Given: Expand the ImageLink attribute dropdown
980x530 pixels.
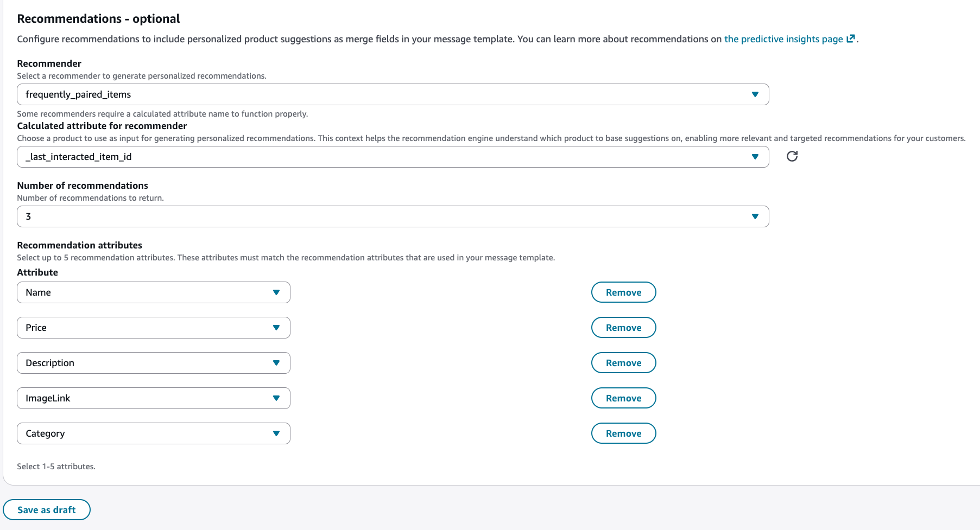Looking at the screenshot, I should pos(277,398).
